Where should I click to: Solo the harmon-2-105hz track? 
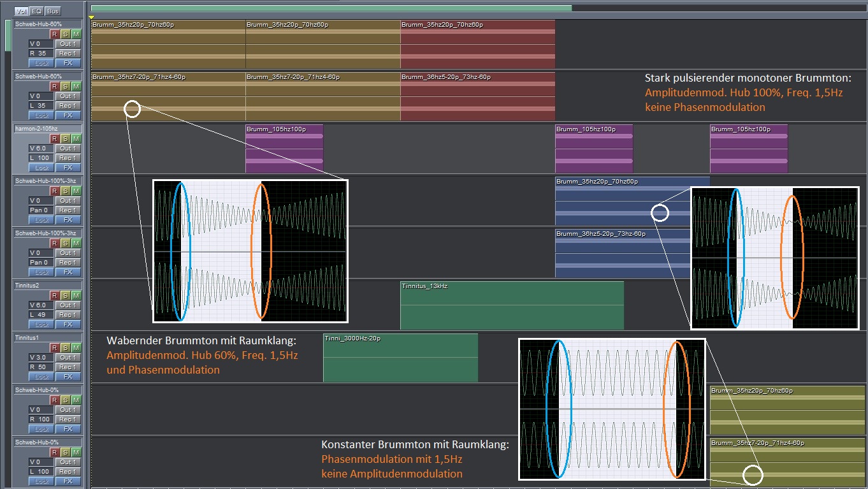pyautogui.click(x=66, y=138)
